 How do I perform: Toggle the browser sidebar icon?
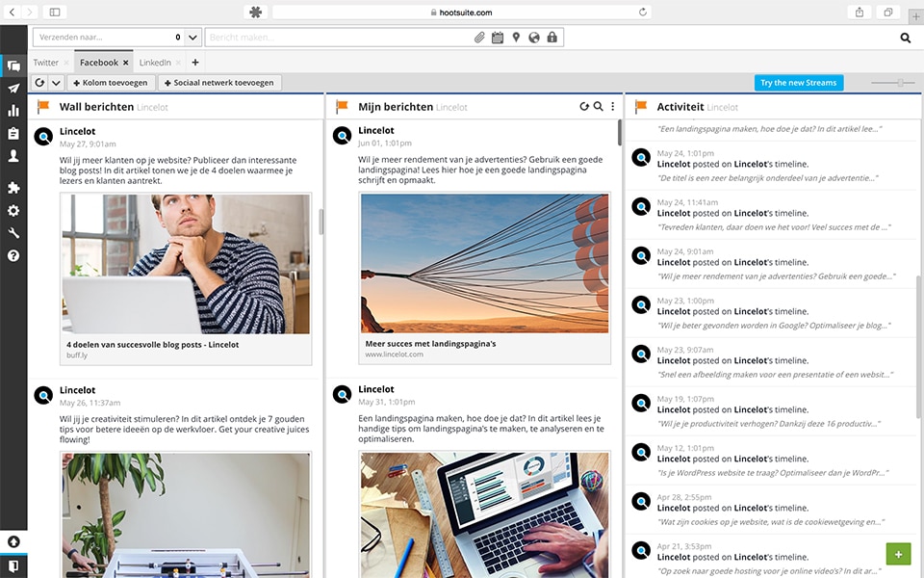55,12
